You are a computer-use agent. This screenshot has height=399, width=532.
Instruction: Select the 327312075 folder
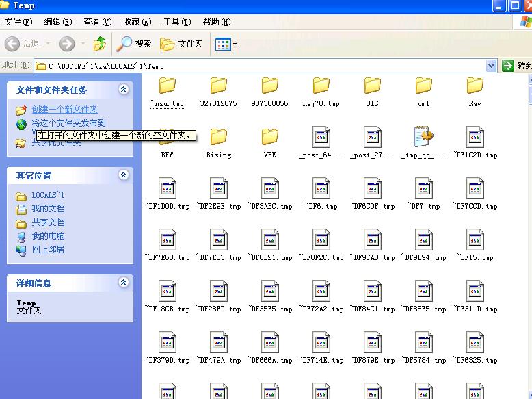click(x=219, y=92)
